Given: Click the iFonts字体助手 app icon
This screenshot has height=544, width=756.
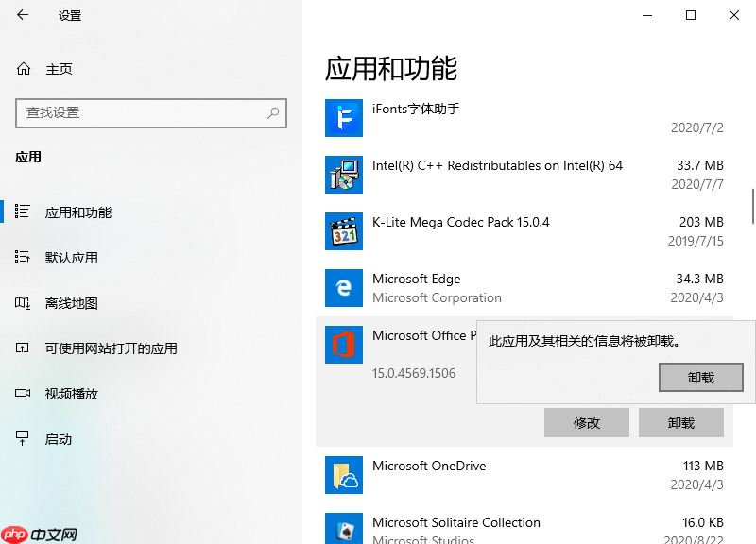Looking at the screenshot, I should click(x=343, y=118).
